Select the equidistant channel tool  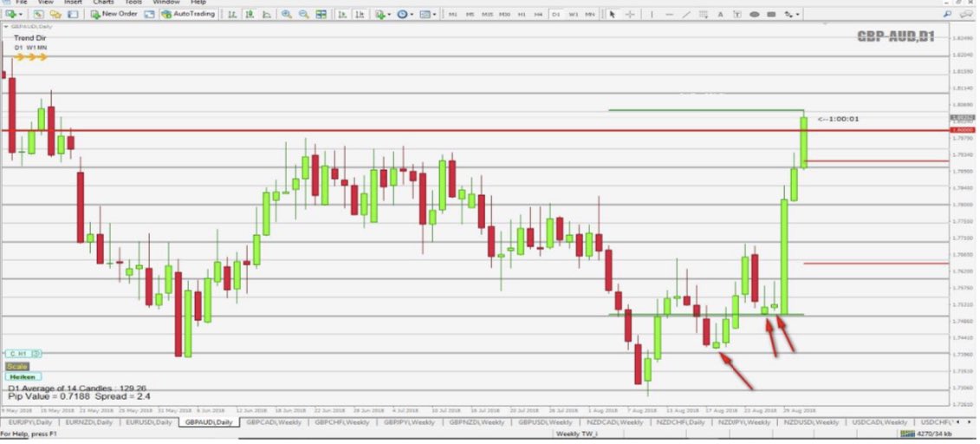703,14
